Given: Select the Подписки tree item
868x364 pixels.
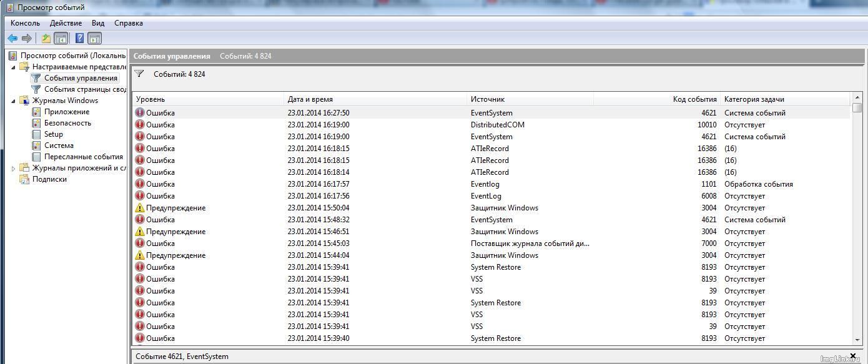Looking at the screenshot, I should [x=49, y=179].
